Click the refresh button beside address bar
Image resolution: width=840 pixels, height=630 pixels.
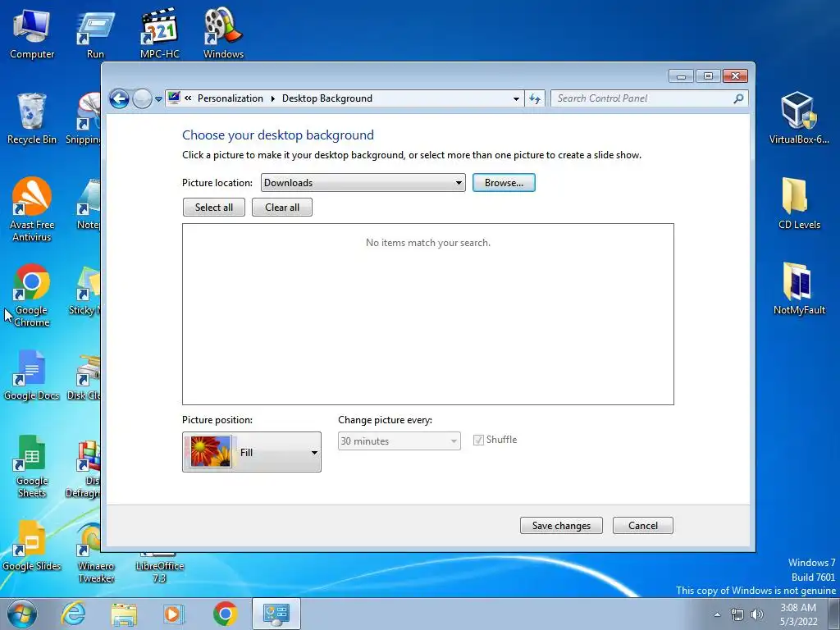(x=535, y=98)
